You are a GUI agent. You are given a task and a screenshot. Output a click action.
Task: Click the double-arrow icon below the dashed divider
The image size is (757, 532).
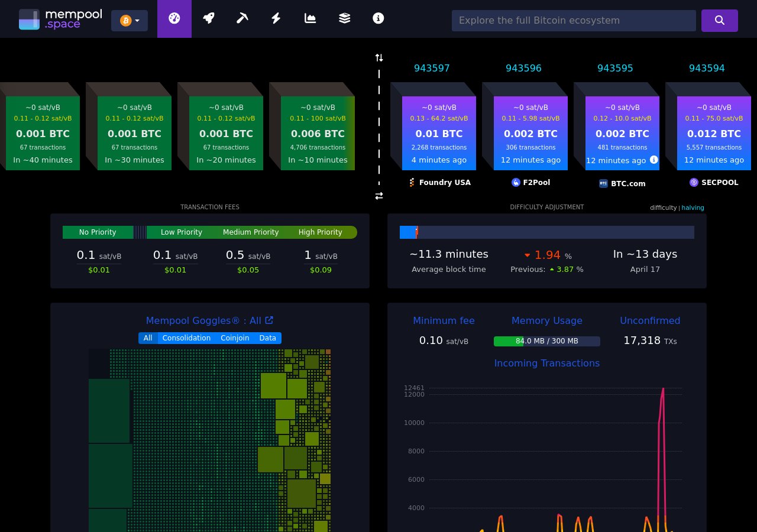tap(378, 196)
